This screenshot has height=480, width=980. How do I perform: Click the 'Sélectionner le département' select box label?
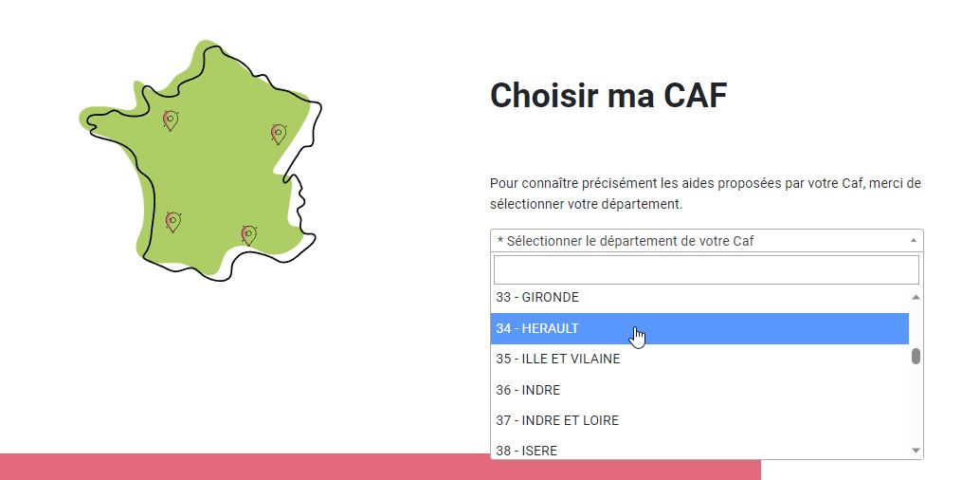point(625,241)
